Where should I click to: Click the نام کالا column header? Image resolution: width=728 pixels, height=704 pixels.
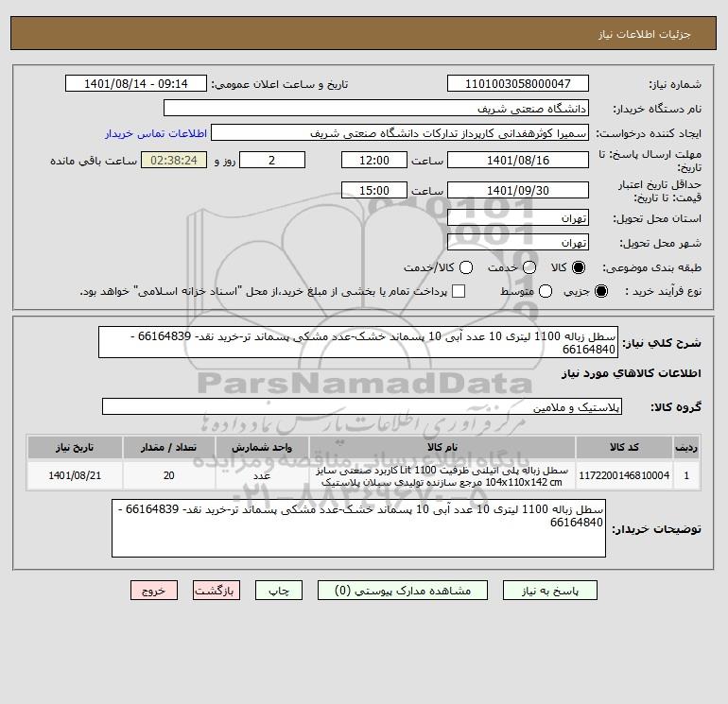442,447
